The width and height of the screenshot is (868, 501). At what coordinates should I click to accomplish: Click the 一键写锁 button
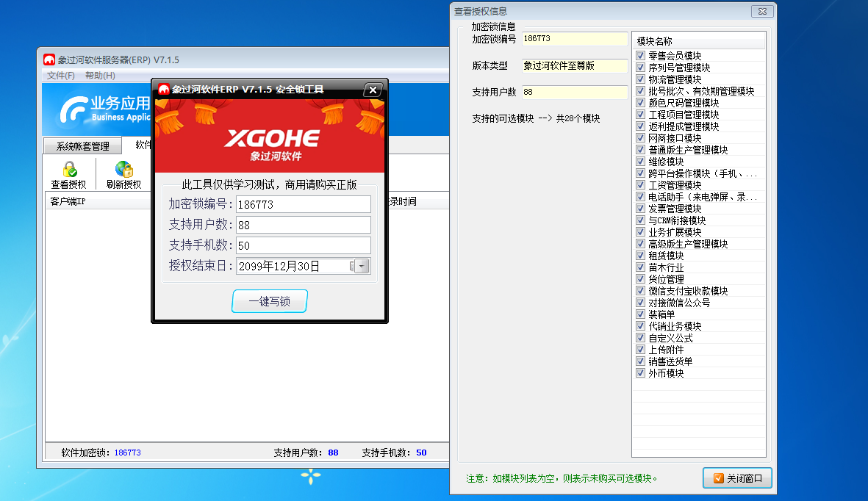[x=270, y=301]
